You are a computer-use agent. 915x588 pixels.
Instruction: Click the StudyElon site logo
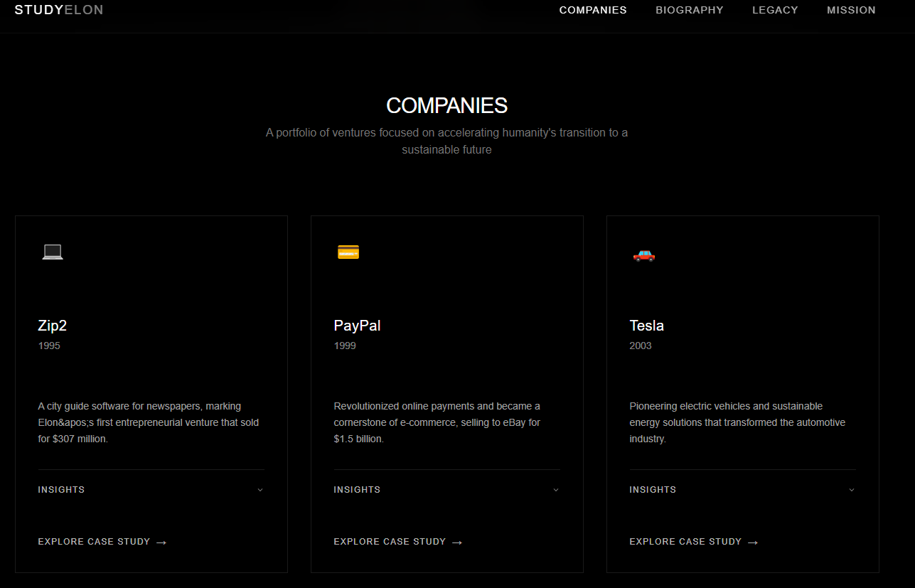tap(59, 10)
